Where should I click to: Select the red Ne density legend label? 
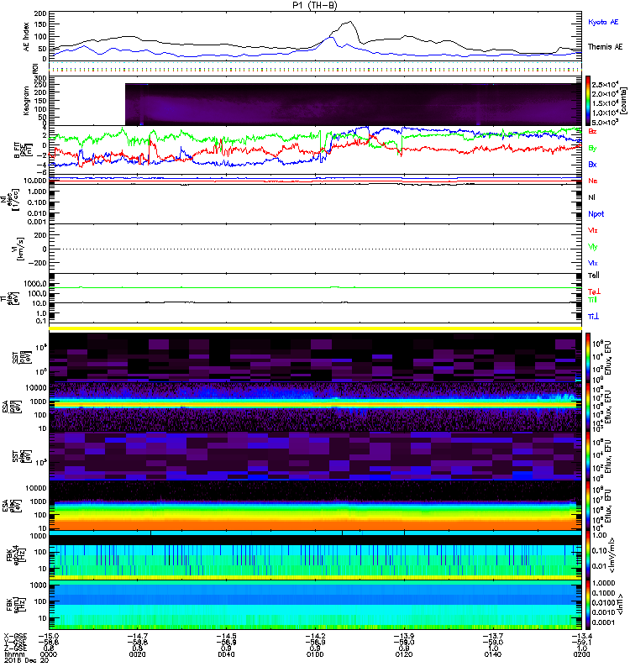(593, 181)
